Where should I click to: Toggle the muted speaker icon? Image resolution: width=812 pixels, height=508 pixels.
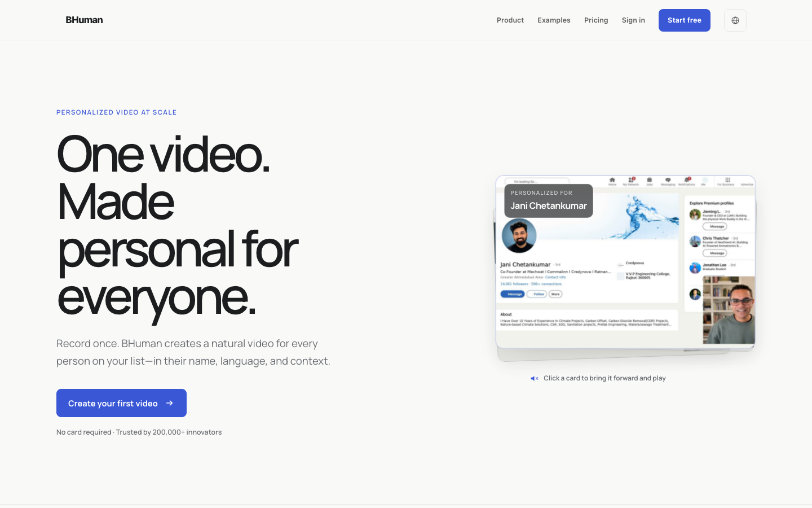click(x=535, y=378)
